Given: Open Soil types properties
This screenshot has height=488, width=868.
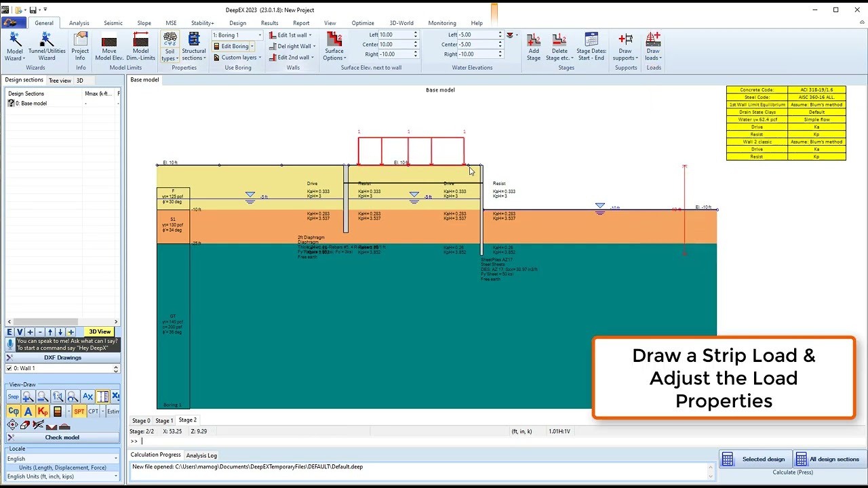Looking at the screenshot, I should click(x=170, y=46).
